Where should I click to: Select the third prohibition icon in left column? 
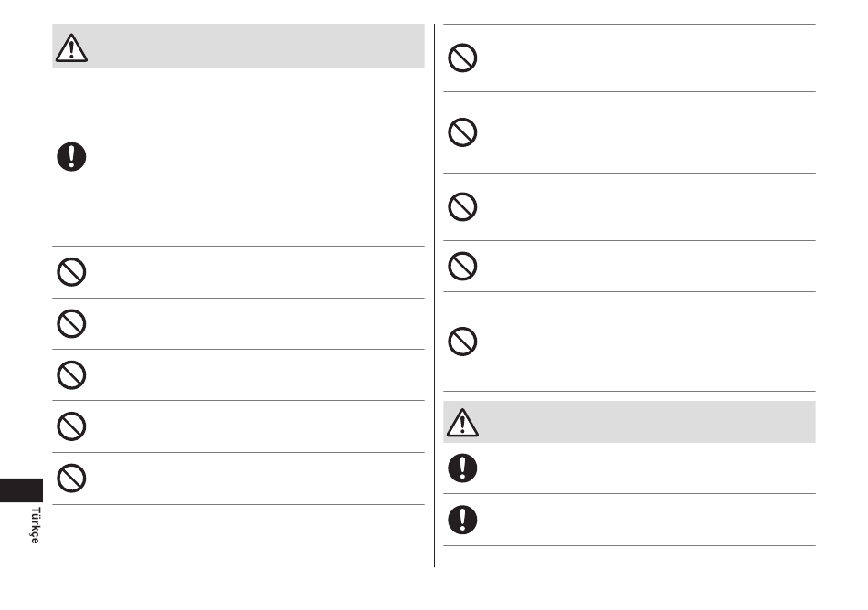pyautogui.click(x=71, y=375)
